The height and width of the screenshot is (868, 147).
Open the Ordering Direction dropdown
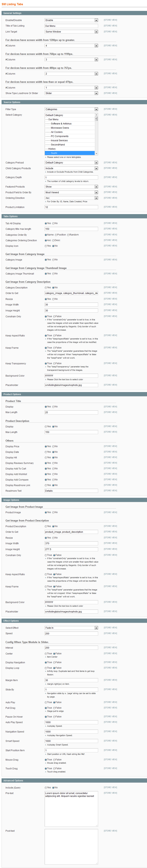point(71,198)
